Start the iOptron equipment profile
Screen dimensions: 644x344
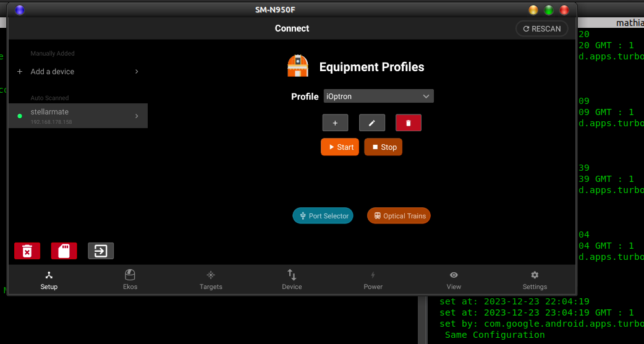[x=340, y=147]
